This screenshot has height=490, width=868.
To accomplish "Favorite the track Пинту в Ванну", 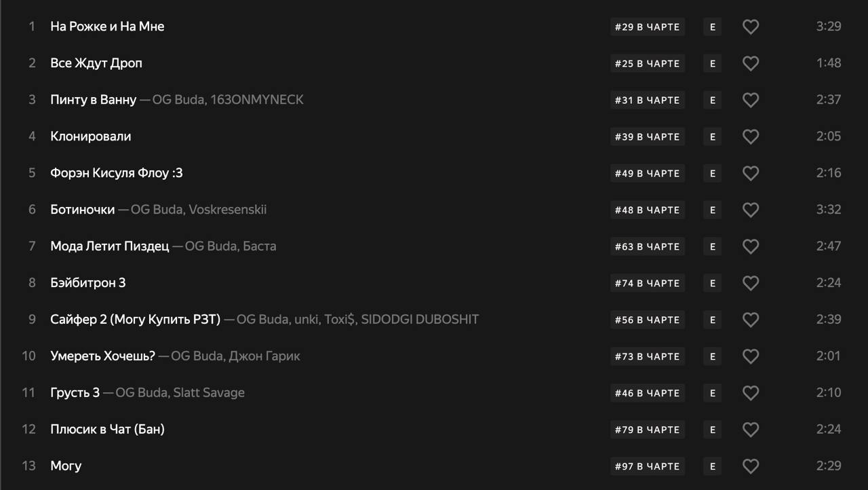I will pyautogui.click(x=750, y=100).
